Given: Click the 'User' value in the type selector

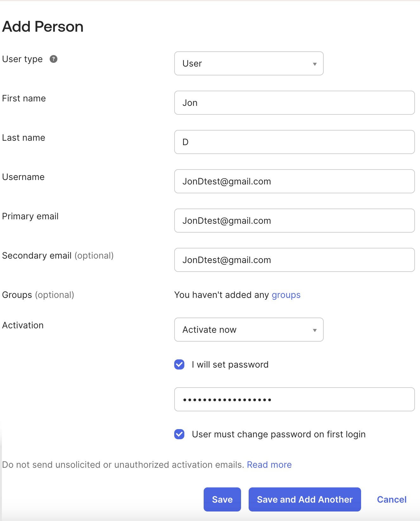Looking at the screenshot, I should tap(192, 63).
